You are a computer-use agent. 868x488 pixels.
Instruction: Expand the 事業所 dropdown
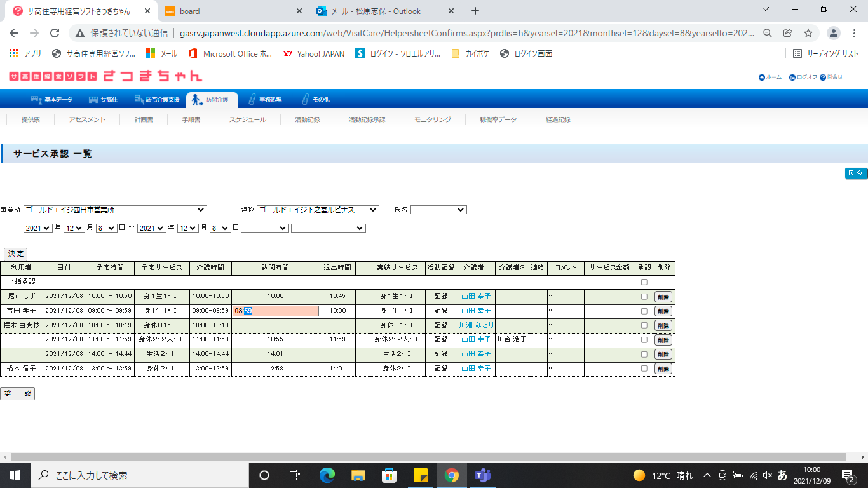click(115, 210)
